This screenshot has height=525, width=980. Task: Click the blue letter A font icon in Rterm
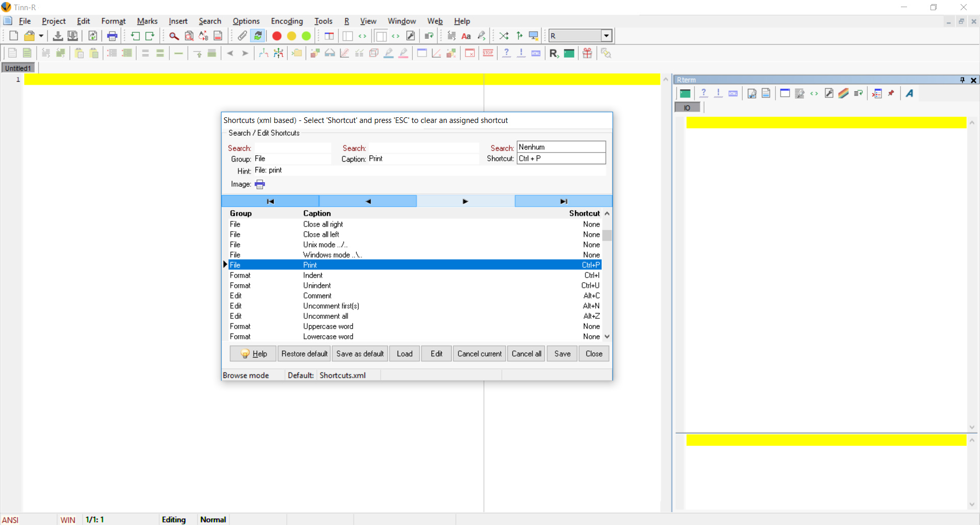point(910,93)
